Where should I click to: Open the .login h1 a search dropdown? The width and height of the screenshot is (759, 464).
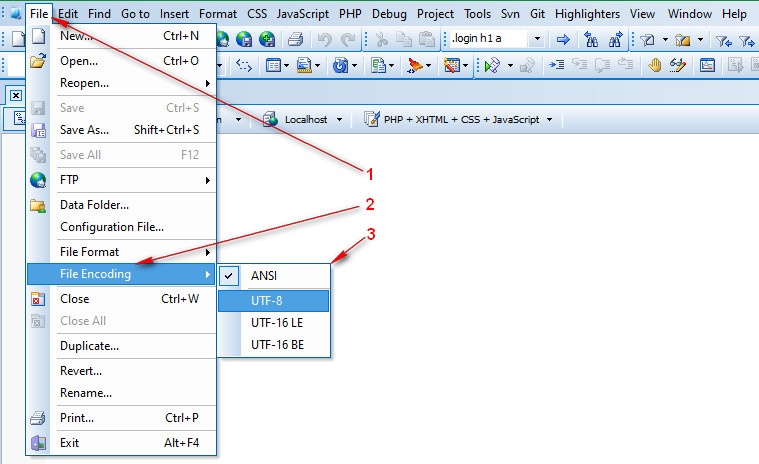[x=537, y=40]
